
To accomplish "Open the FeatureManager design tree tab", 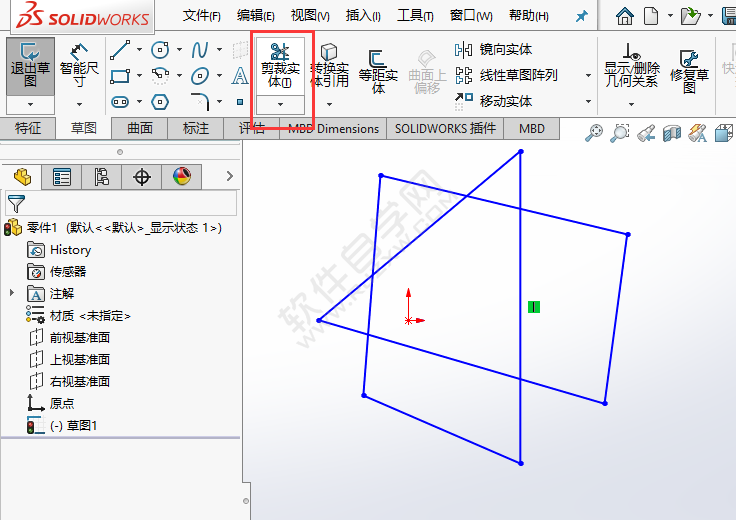I will click(x=22, y=177).
